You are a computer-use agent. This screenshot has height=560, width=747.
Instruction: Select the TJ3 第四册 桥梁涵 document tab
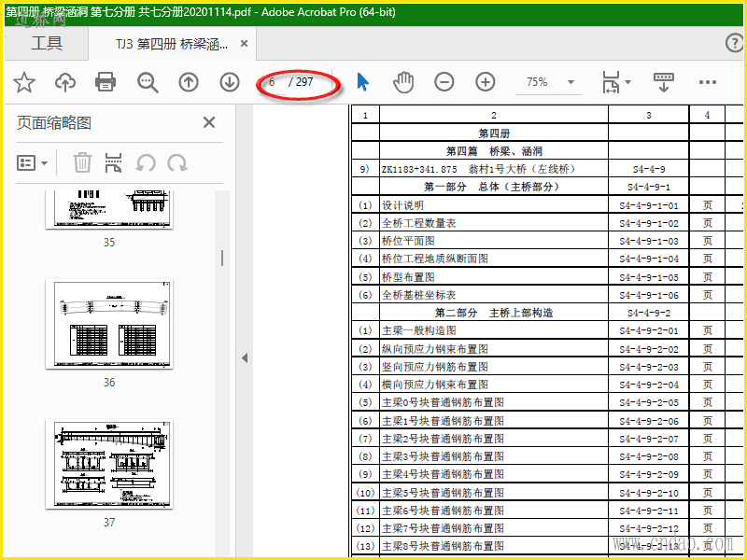172,44
